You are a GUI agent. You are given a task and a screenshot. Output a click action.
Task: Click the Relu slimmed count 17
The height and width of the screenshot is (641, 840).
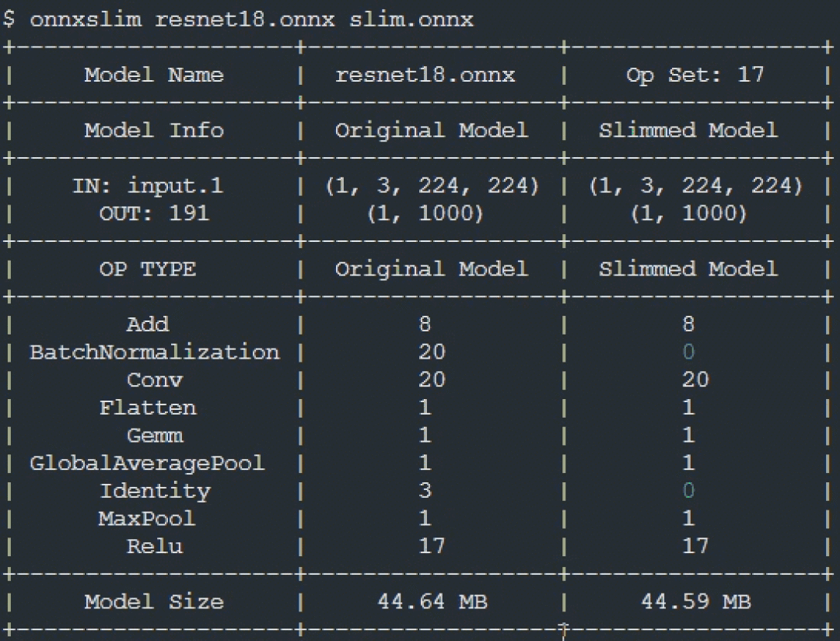tap(695, 546)
